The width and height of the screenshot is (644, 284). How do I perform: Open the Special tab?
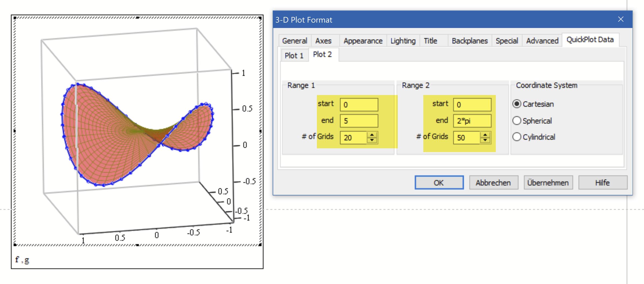pyautogui.click(x=507, y=40)
